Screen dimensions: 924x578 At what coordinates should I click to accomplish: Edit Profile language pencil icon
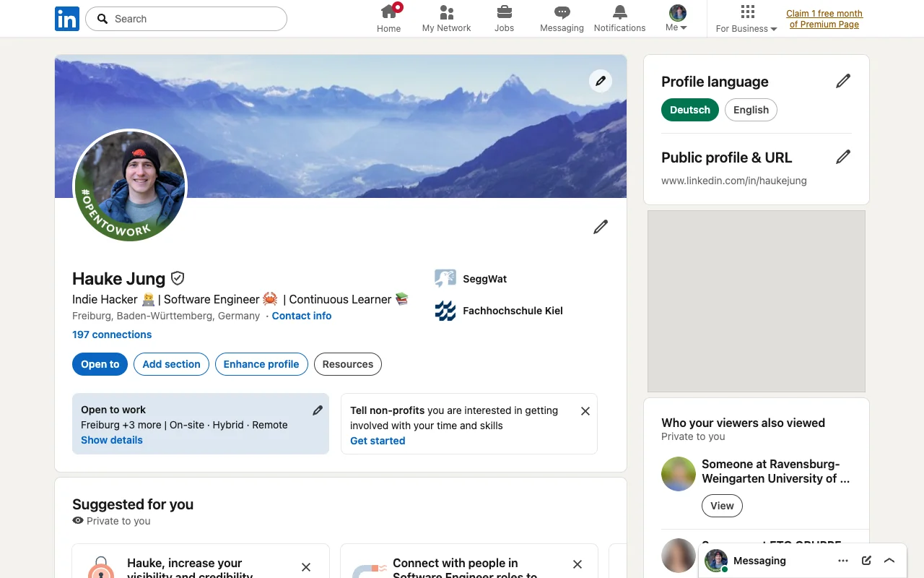[x=843, y=82]
